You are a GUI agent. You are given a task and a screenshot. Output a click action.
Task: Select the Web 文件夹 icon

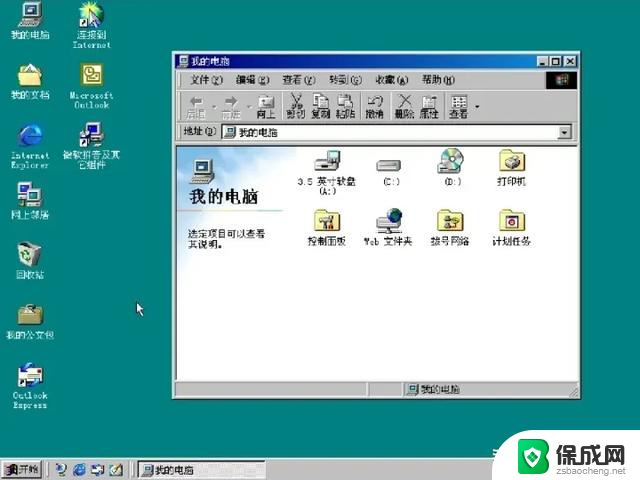[x=388, y=227]
